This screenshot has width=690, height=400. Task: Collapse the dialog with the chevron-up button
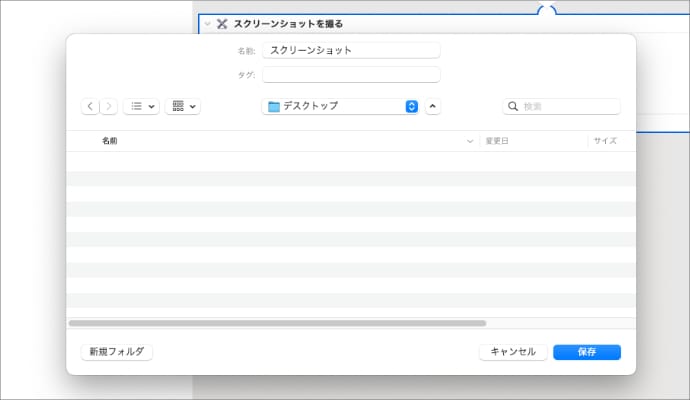pyautogui.click(x=432, y=106)
